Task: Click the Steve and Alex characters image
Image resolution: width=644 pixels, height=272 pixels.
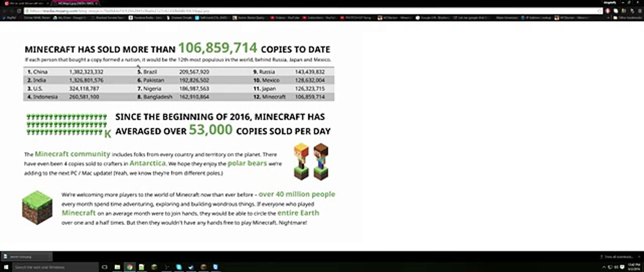Action: pos(311,162)
